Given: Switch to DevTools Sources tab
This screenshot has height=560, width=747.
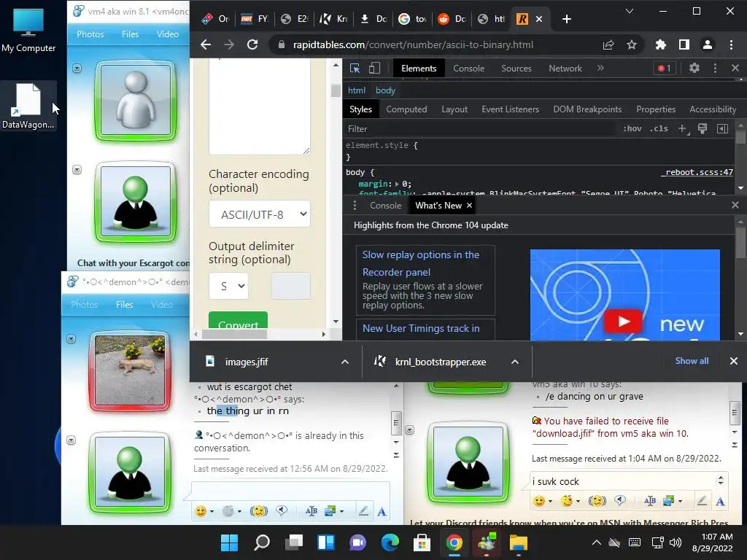Looking at the screenshot, I should click(x=516, y=68).
